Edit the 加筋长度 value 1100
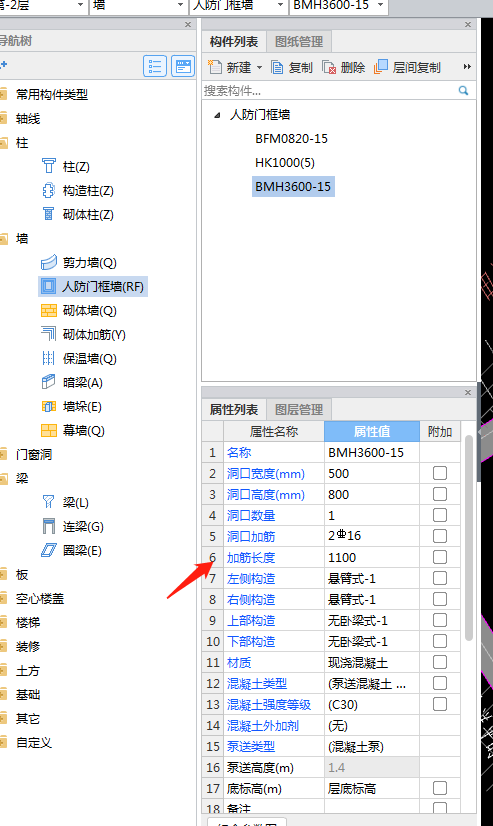This screenshot has height=826, width=493. pos(372,557)
